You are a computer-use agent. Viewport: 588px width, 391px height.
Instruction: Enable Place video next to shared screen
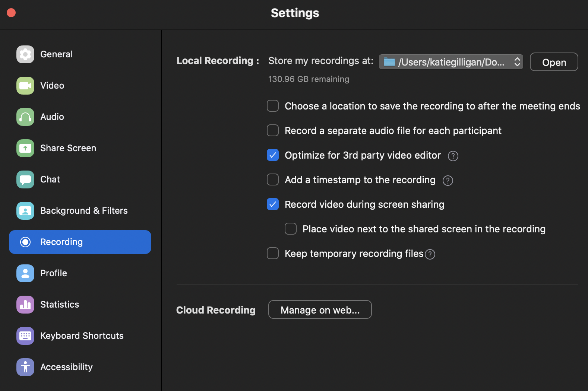point(291,229)
